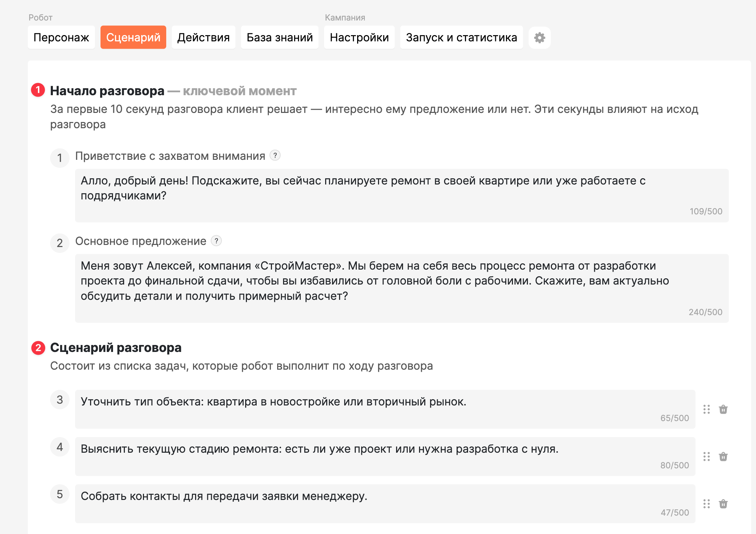Open the gear settings icon beside tabs
The image size is (756, 534).
pos(539,38)
